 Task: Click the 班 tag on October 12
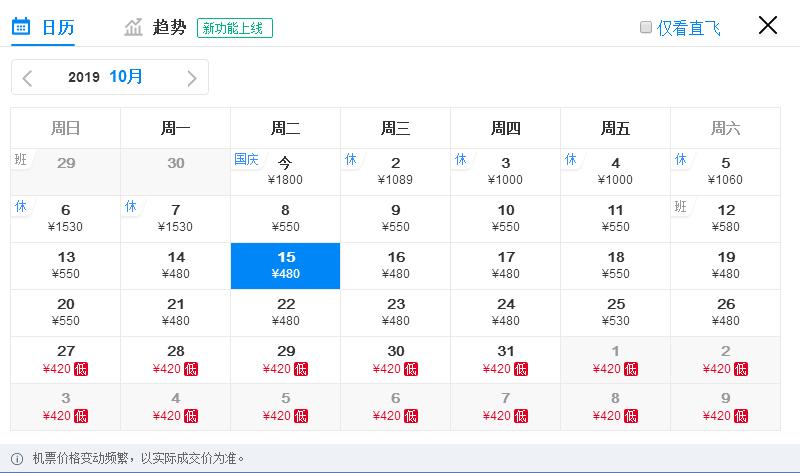coord(681,206)
